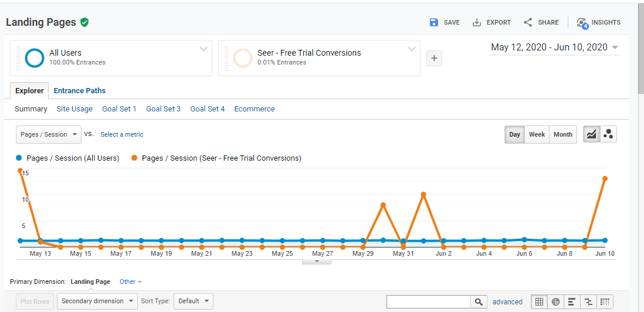Image resolution: width=644 pixels, height=312 pixels.
Task: Switch to the Entrance Paths tab
Action: pos(80,91)
